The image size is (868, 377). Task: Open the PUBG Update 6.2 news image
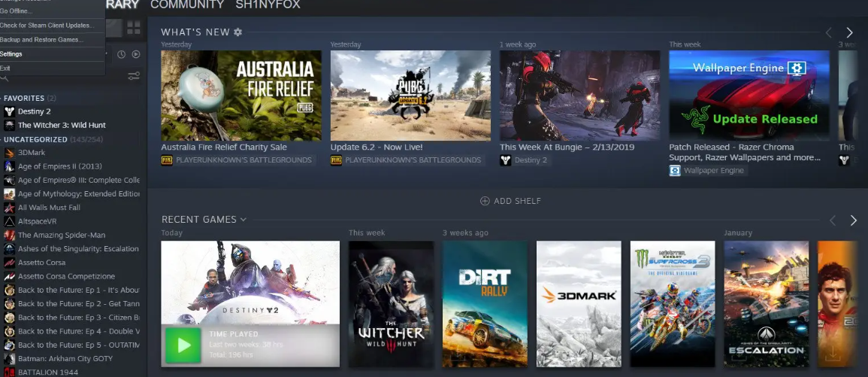tap(410, 96)
